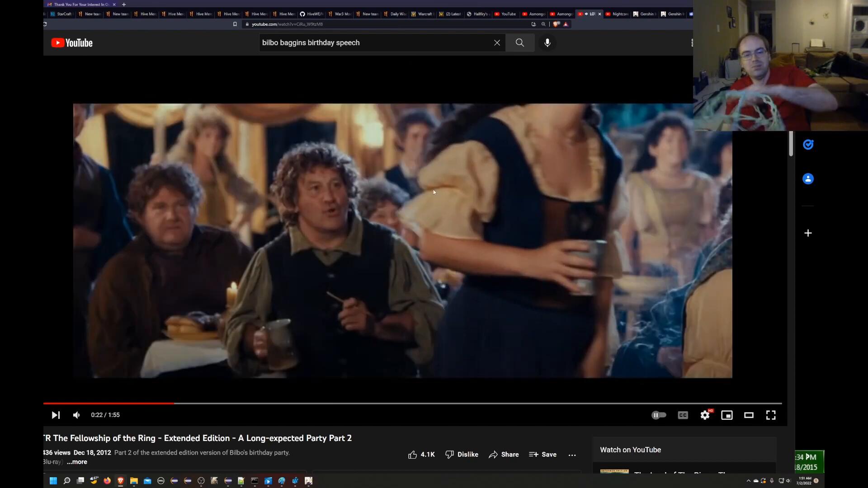Viewport: 868px width, 488px height.
Task: Open Windows Start menu
Action: pyautogui.click(x=53, y=481)
